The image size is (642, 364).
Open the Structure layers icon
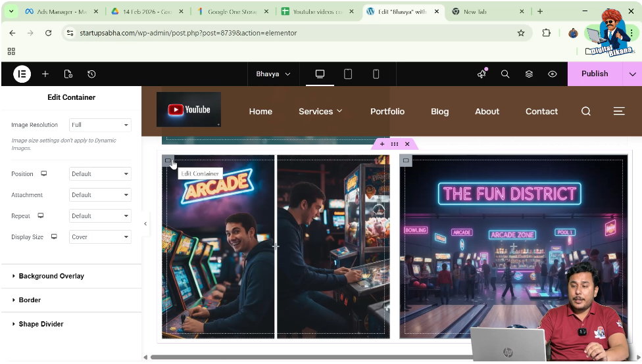(x=529, y=74)
